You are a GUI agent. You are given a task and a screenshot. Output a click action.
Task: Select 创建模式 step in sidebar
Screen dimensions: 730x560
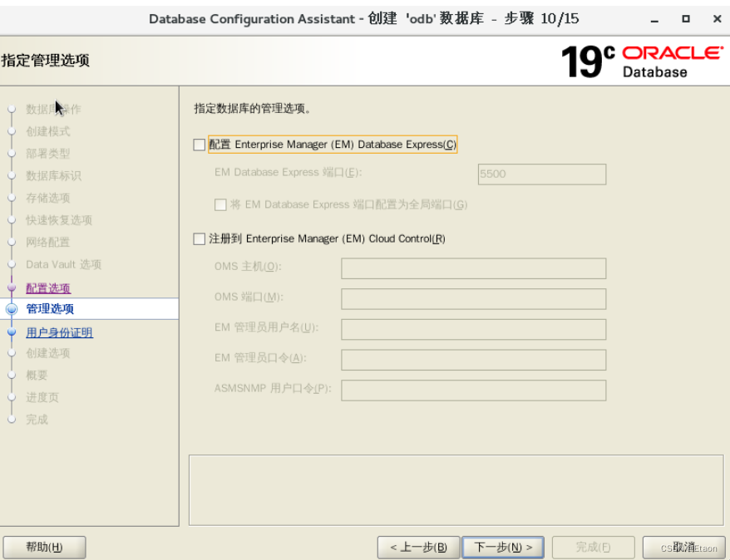[x=48, y=131]
